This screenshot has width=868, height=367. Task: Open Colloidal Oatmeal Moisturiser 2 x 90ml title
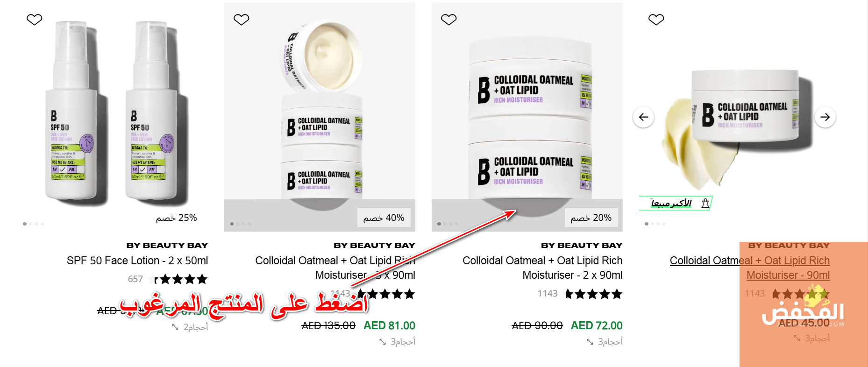click(x=542, y=268)
